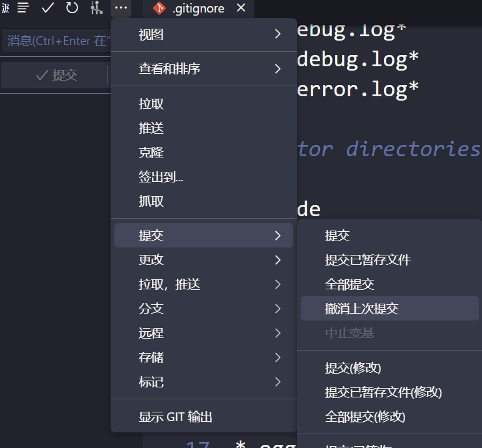Click the git graph branch icon

[x=96, y=7]
